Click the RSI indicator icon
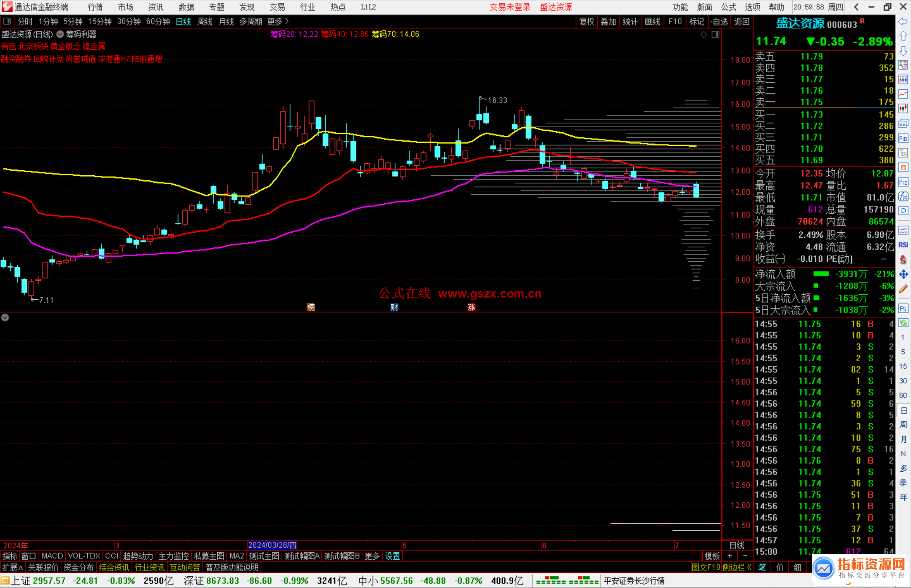 click(903, 245)
